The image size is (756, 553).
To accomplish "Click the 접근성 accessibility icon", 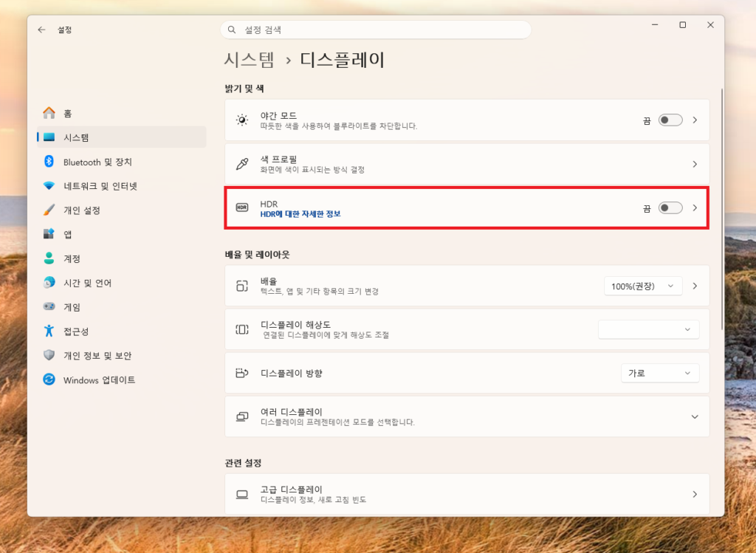I will coord(49,332).
